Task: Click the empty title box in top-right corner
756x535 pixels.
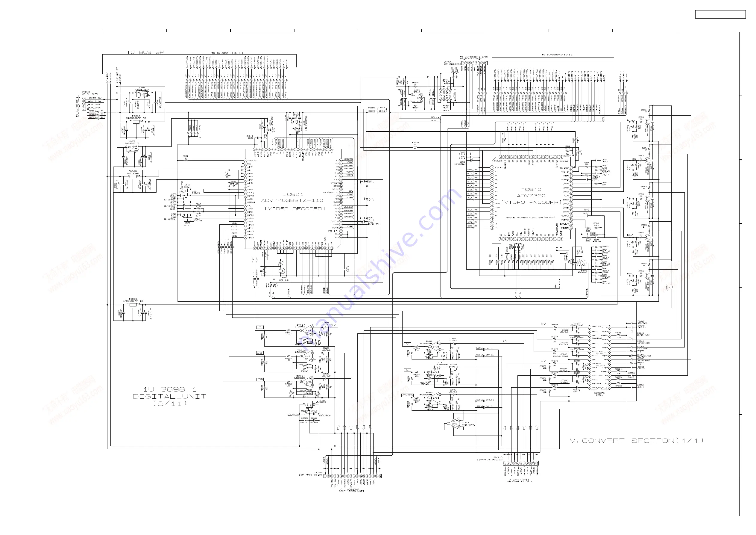Action: tap(720, 14)
